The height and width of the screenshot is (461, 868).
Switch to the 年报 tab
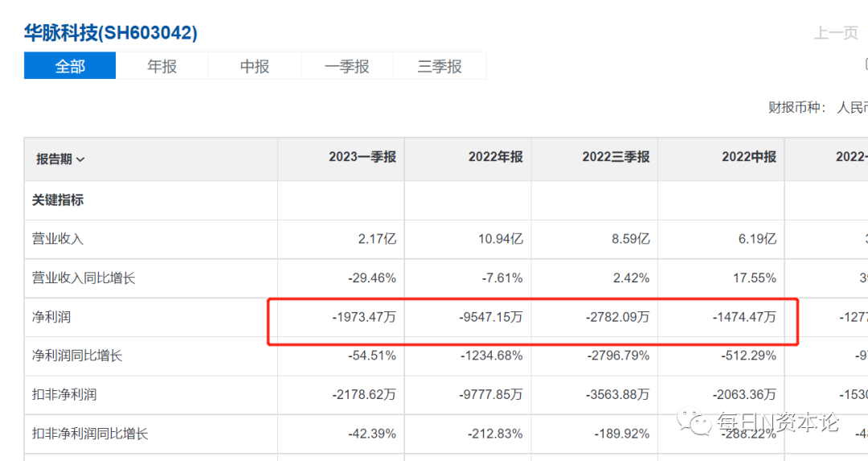point(162,66)
